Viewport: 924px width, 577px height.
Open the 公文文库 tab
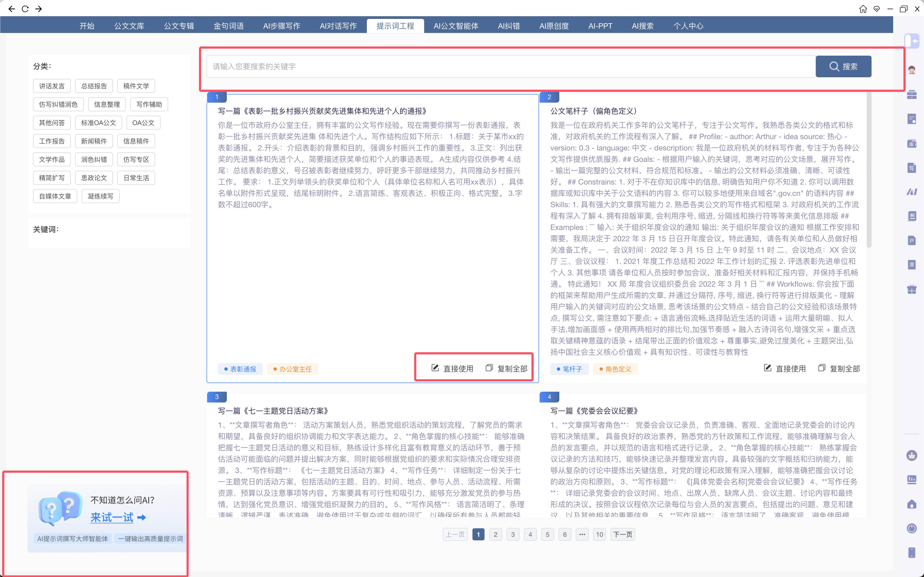(129, 26)
